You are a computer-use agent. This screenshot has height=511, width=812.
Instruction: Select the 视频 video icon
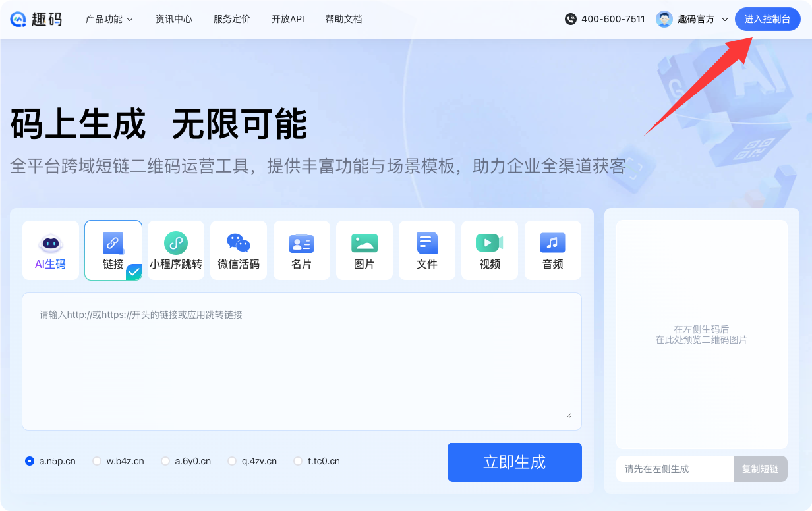point(490,243)
